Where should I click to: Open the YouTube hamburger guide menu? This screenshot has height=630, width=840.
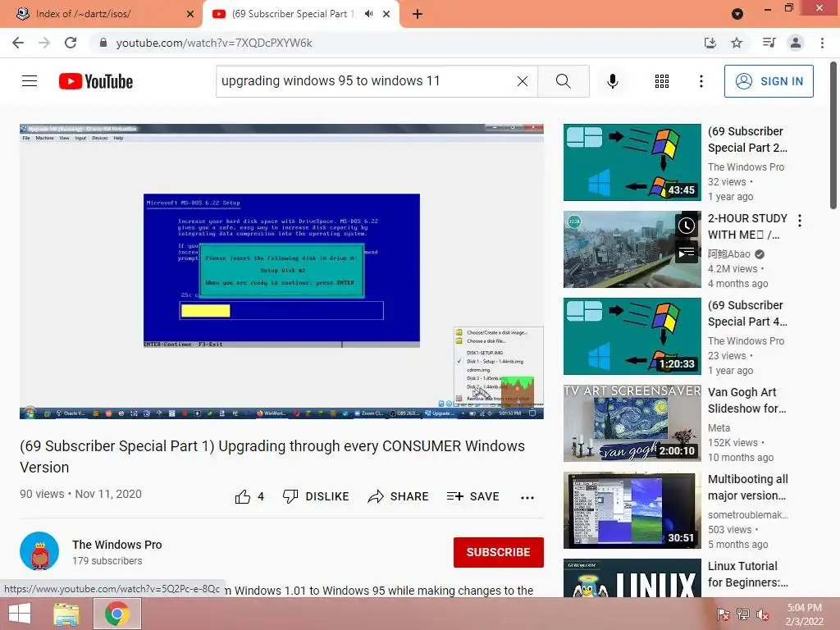click(x=30, y=81)
